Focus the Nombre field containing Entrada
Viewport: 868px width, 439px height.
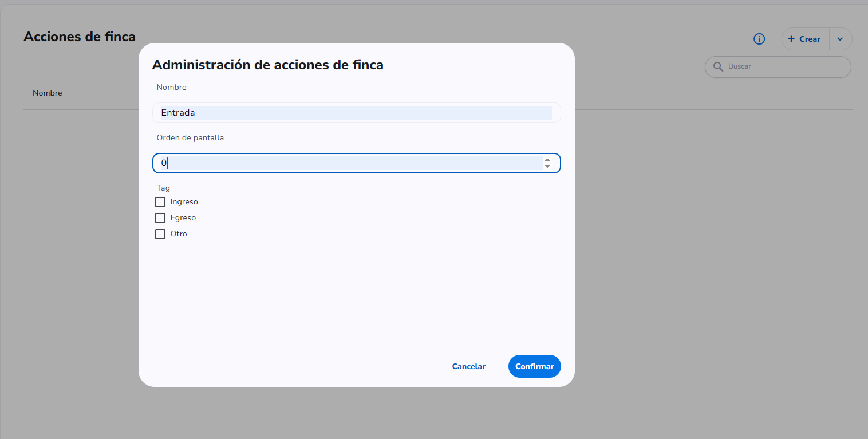point(356,113)
